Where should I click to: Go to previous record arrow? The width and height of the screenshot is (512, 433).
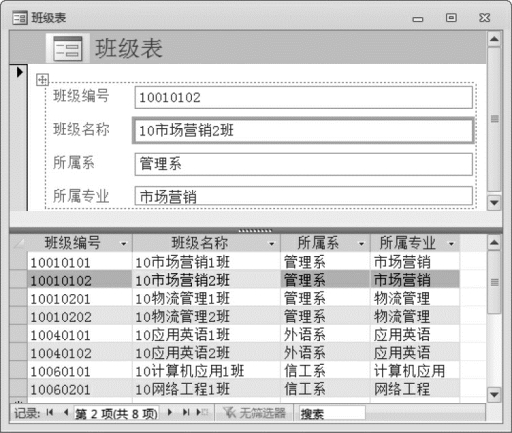[66, 412]
